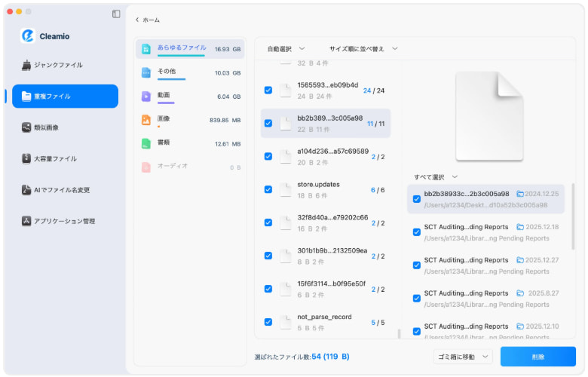Click the 動画 category icon

pos(146,97)
